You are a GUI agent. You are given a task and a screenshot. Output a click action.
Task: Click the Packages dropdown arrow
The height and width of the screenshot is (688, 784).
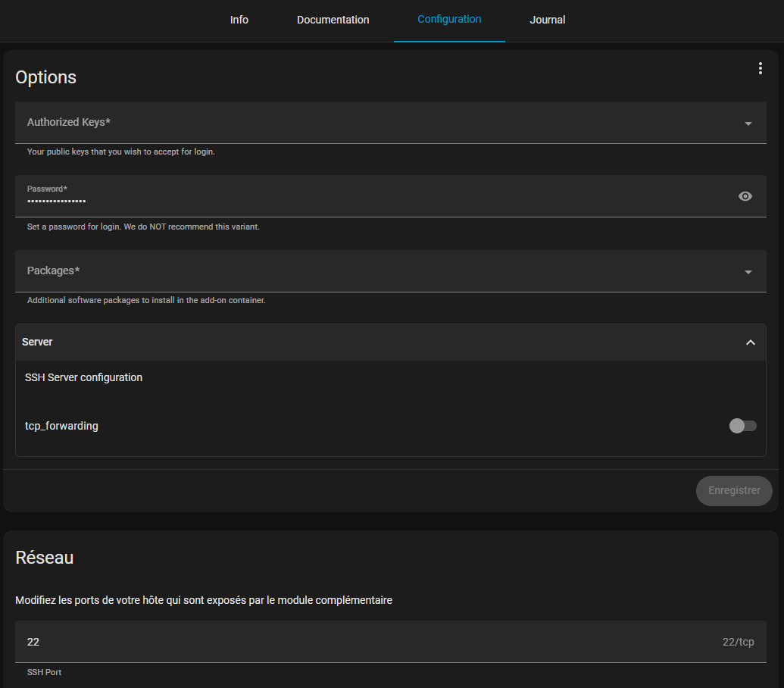coord(748,272)
